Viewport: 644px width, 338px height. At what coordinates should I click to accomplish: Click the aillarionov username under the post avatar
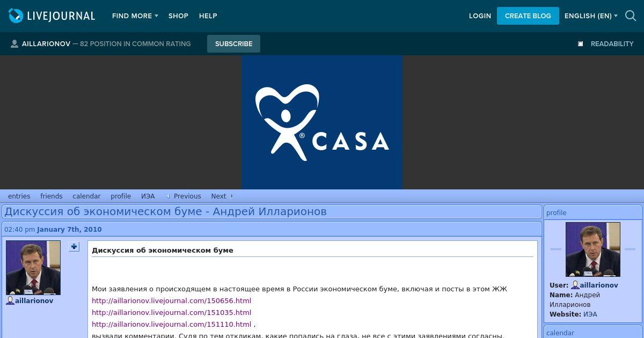[34, 301]
